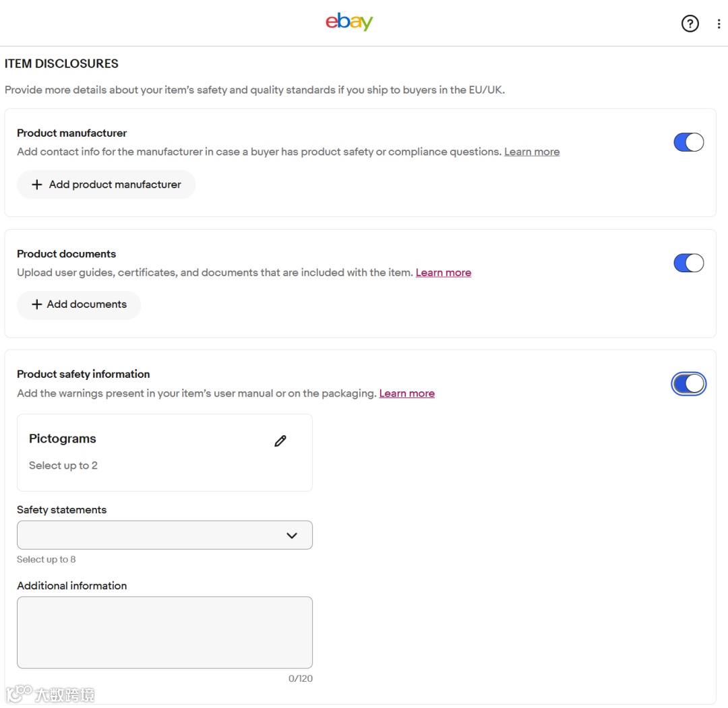This screenshot has height=708, width=728.
Task: Toggle the Product safety information switch
Action: (x=688, y=383)
